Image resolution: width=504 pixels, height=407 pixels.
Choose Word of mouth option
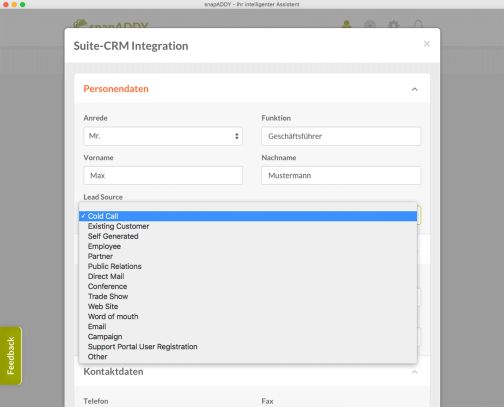point(248,316)
